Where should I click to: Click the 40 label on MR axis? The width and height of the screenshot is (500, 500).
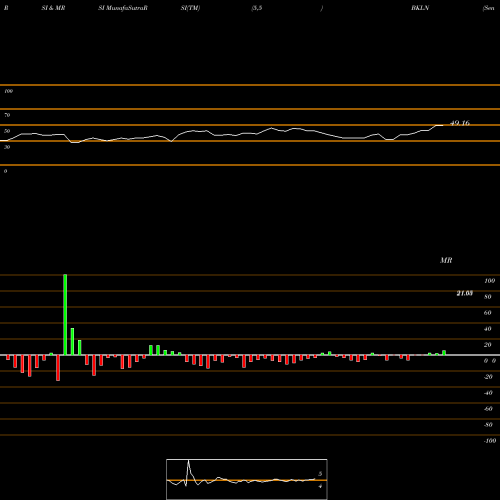(488, 329)
